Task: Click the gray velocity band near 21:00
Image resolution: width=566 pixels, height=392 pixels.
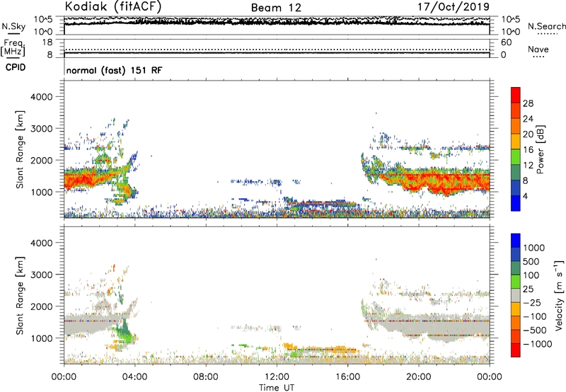Action: click(437, 327)
